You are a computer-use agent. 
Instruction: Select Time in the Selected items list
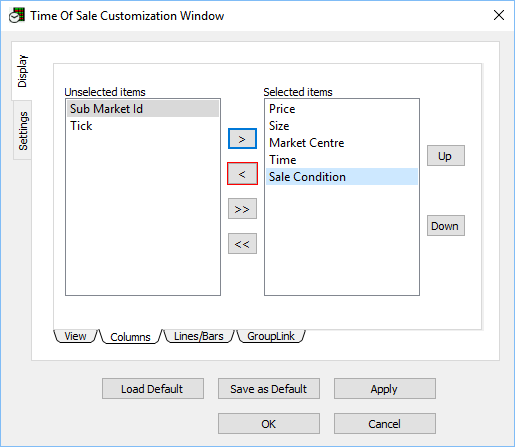(x=342, y=160)
